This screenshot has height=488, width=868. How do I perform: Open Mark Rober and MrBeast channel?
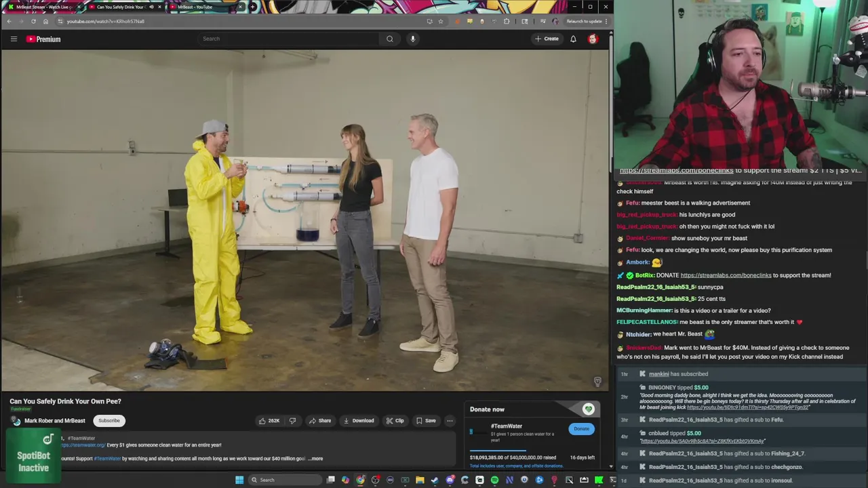(55, 420)
